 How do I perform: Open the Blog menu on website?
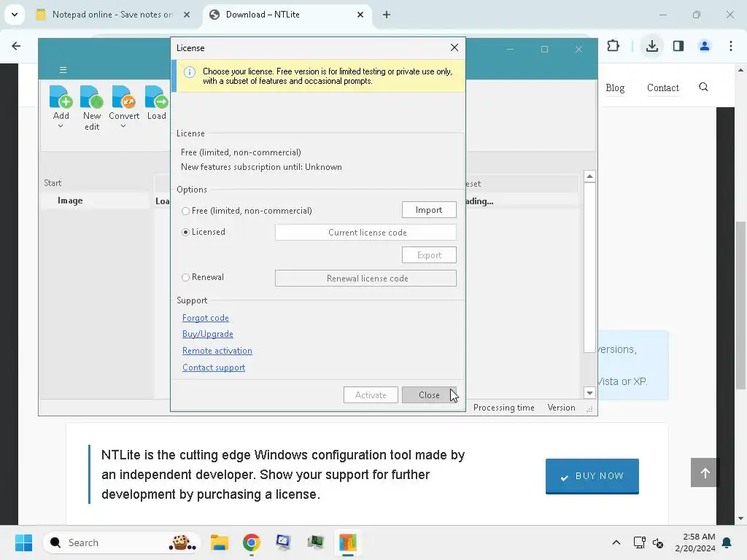(x=615, y=87)
